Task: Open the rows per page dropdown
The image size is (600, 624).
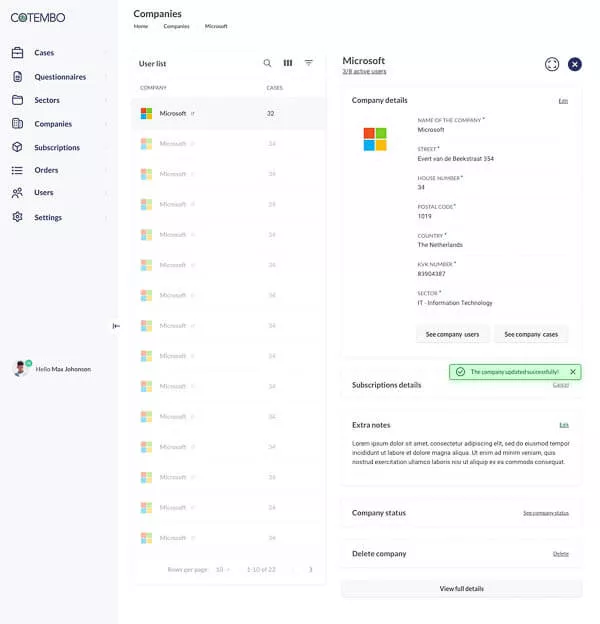Action: point(223,569)
